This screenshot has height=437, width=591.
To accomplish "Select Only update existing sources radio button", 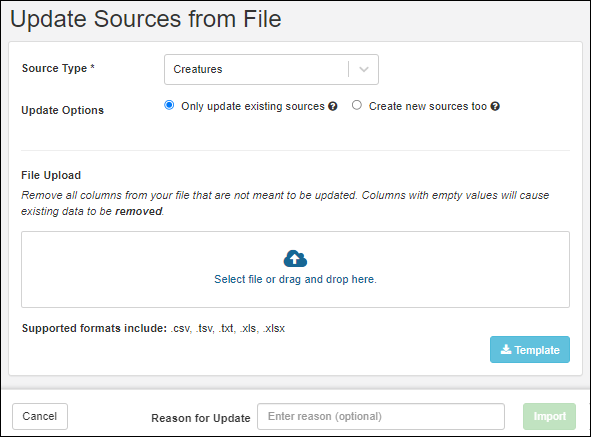I will [x=169, y=105].
